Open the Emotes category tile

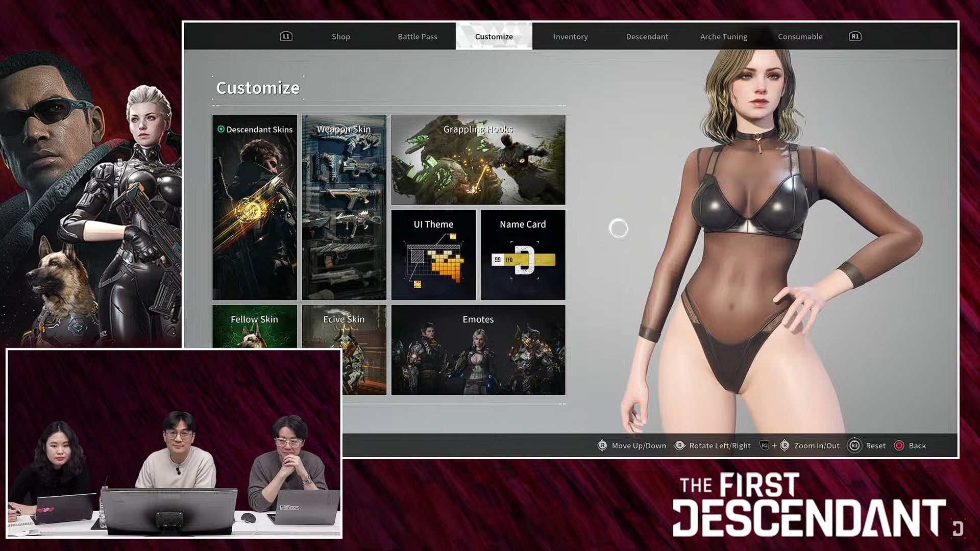[x=478, y=349]
